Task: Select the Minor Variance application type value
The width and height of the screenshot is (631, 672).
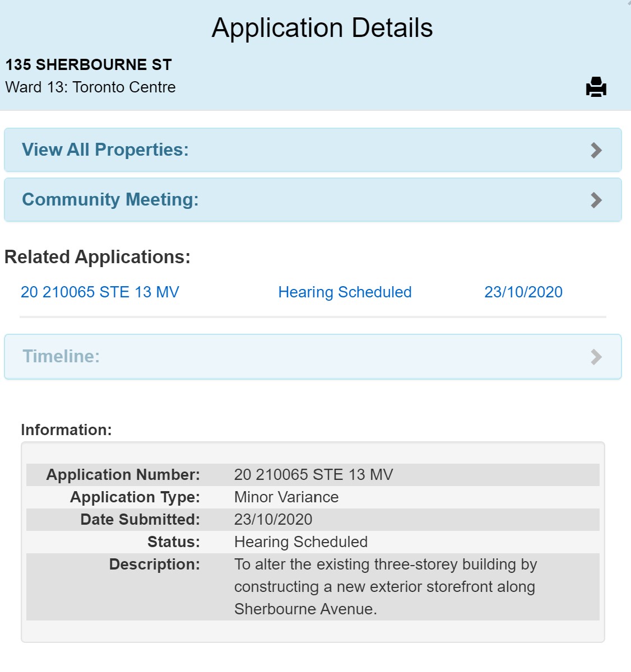Action: point(286,497)
